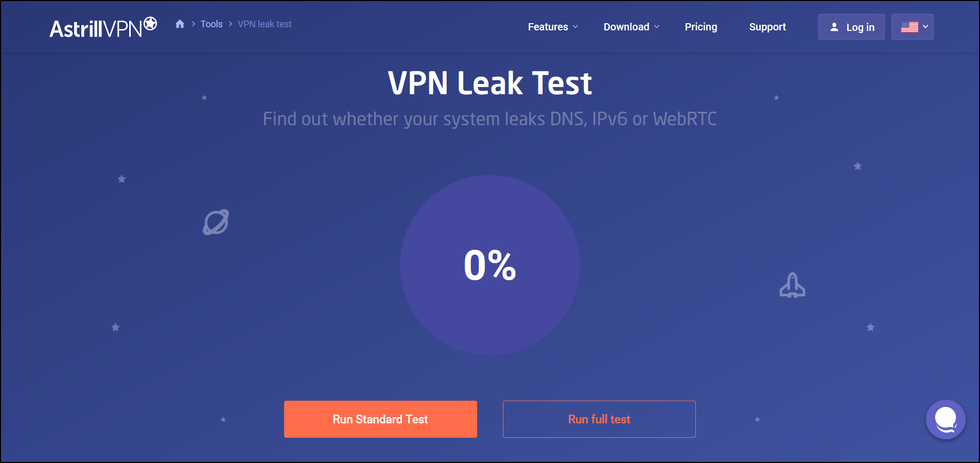Click the VPN Leak Test heading
The image size is (980, 463).
490,83
